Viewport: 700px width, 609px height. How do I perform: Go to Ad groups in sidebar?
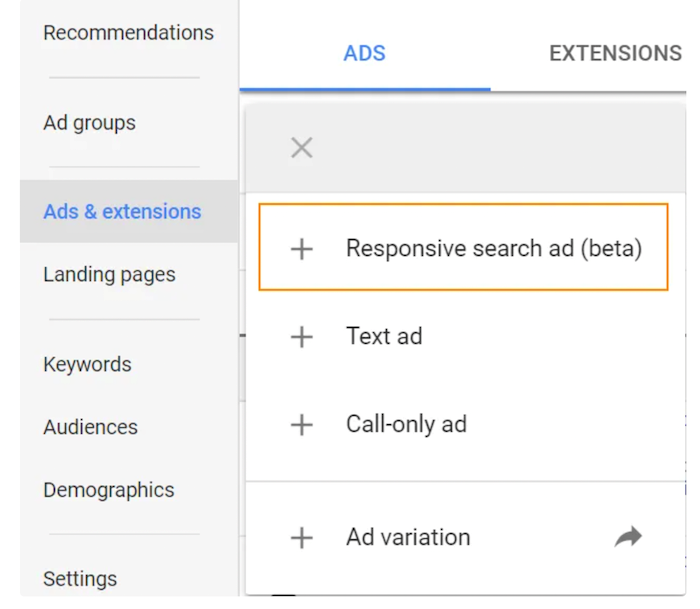89,123
